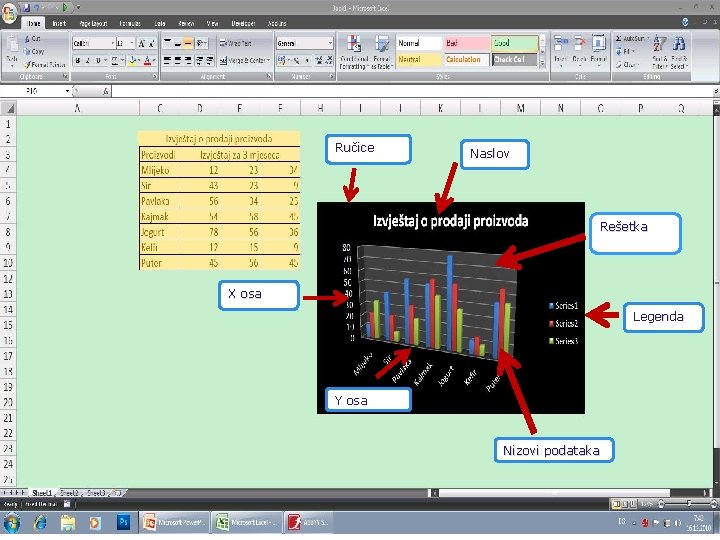Screen dimensions: 720x540
Task: Toggle Underline formatting
Action: click(98, 61)
